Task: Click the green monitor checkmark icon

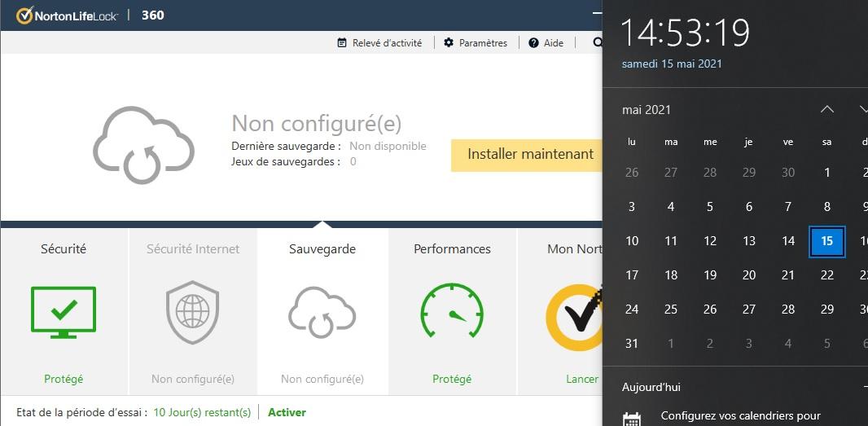Action: [64, 312]
